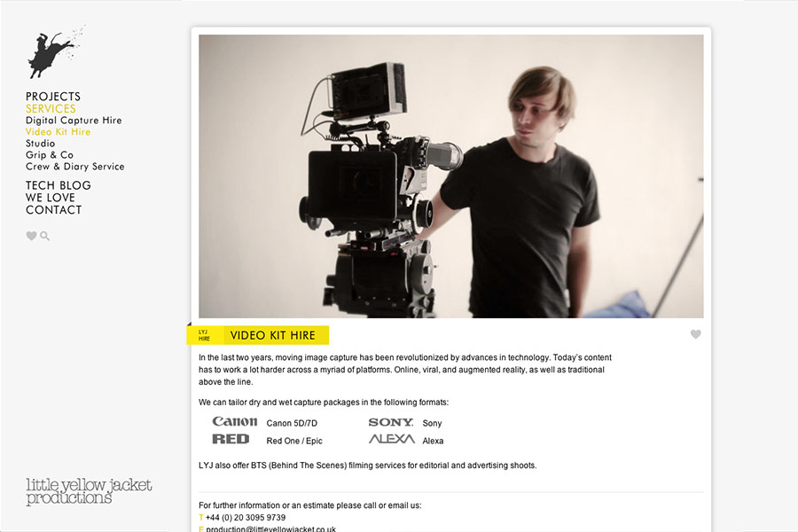Click the Sony brand logo
Viewport: 798px width, 532px height.
tap(391, 423)
